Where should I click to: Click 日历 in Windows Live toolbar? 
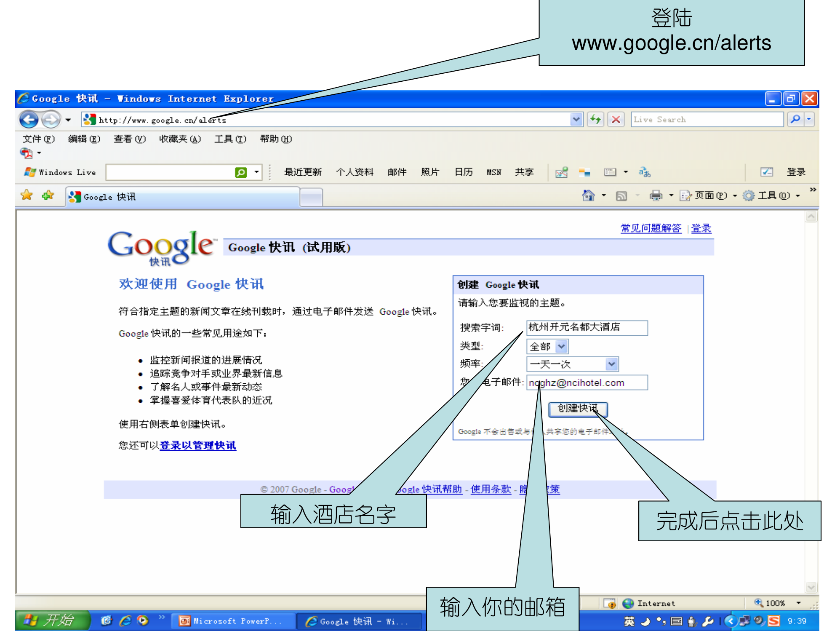464,172
